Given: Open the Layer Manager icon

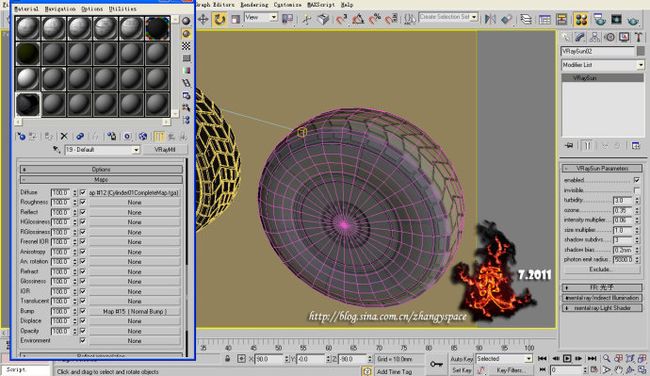Looking at the screenshot, I should point(526,19).
